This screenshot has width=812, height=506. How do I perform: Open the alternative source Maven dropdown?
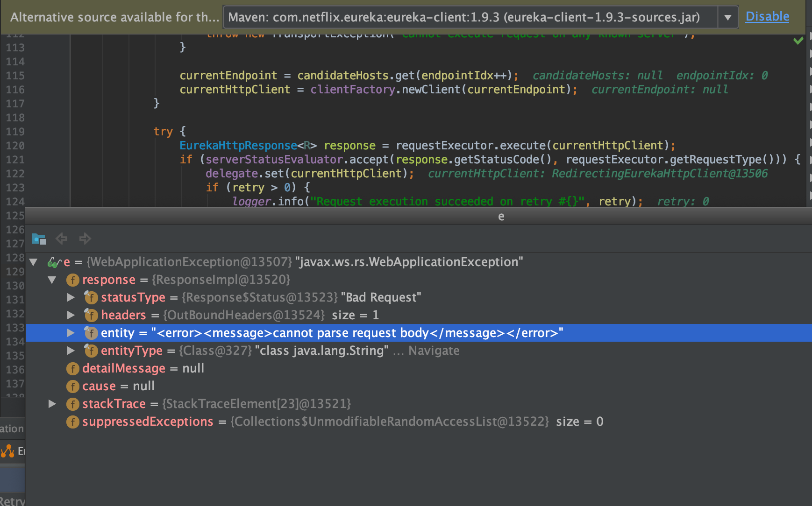pyautogui.click(x=727, y=17)
